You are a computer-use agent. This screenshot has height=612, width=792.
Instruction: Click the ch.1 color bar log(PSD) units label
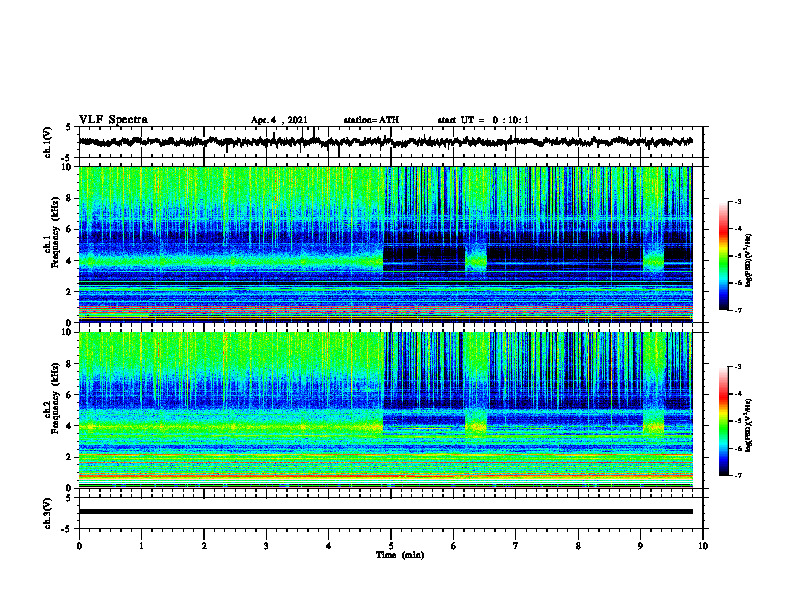pyautogui.click(x=749, y=260)
